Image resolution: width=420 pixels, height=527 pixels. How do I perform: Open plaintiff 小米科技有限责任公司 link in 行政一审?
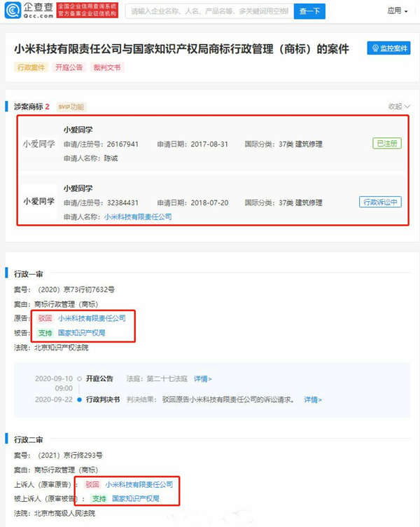(x=92, y=318)
